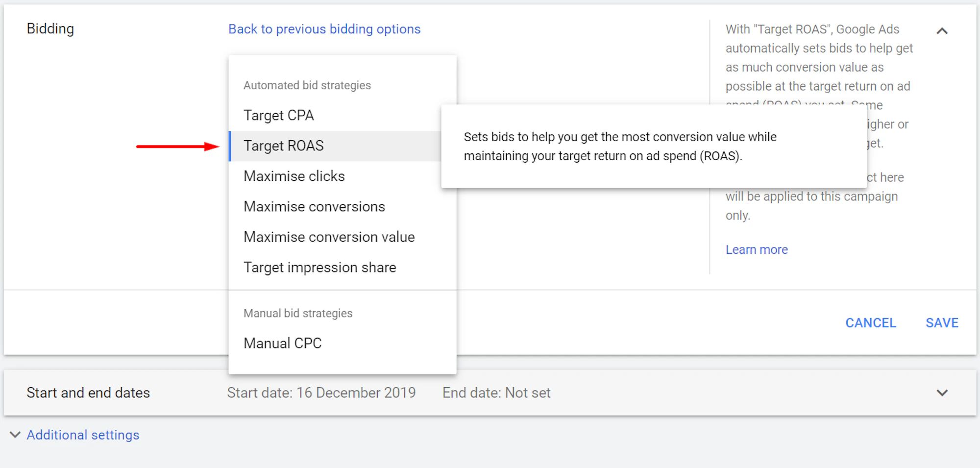Viewport: 980px width, 468px height.
Task: Select Target impression share strategy
Action: click(319, 267)
